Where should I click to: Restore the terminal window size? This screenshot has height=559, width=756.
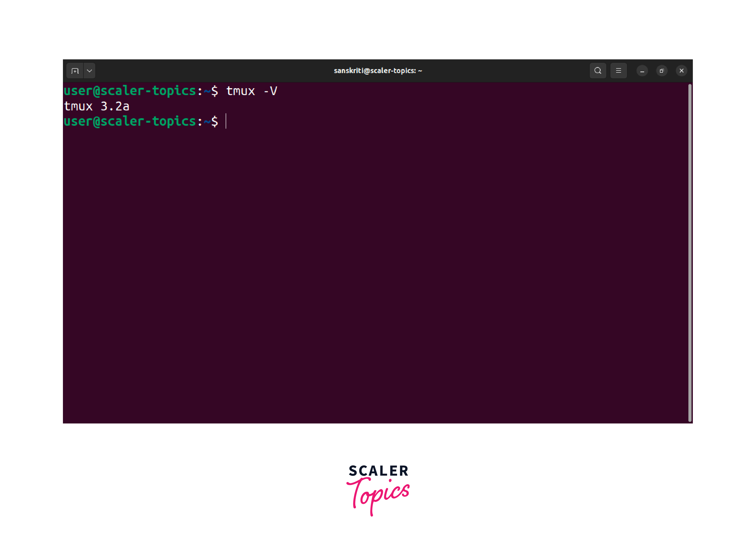click(661, 71)
